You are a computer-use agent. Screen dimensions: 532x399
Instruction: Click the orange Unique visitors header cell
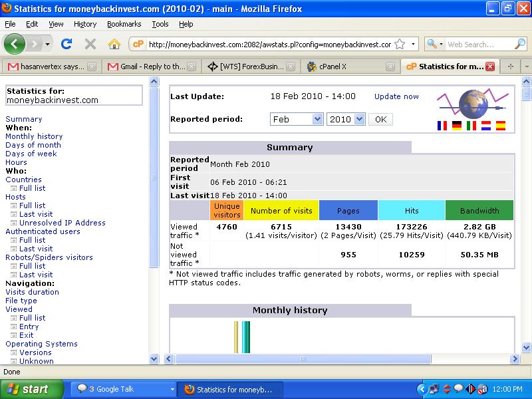(x=227, y=210)
